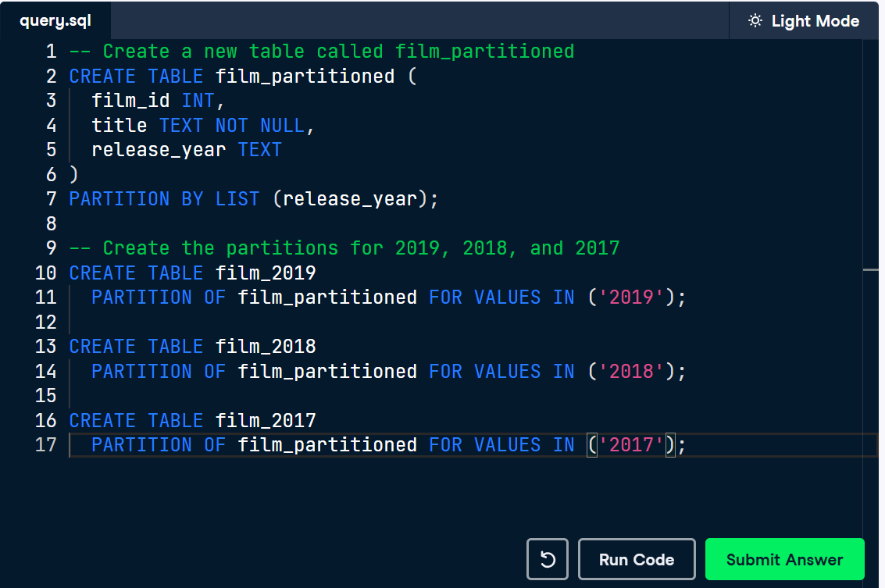This screenshot has width=885, height=588.
Task: Click table name 'film_2017'
Action: point(266,420)
